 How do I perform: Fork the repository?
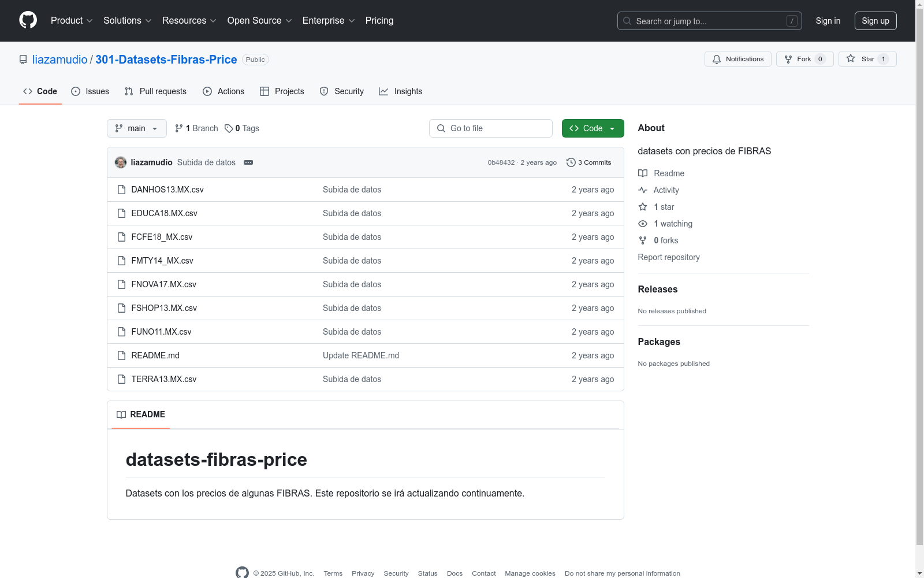tap(805, 59)
